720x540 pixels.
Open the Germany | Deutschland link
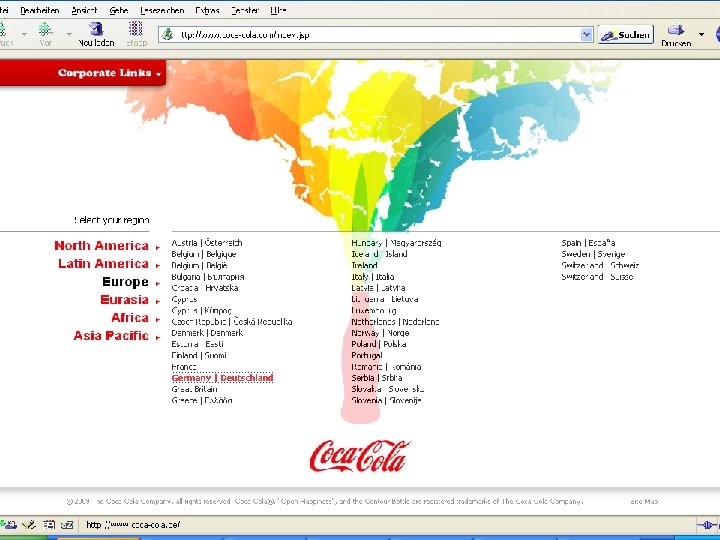(222, 378)
